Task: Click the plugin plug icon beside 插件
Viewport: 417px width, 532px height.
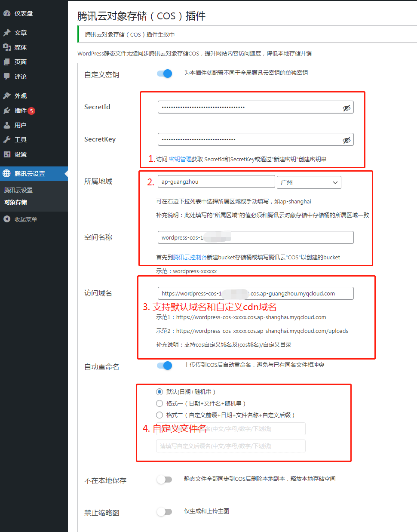Action: [x=7, y=111]
